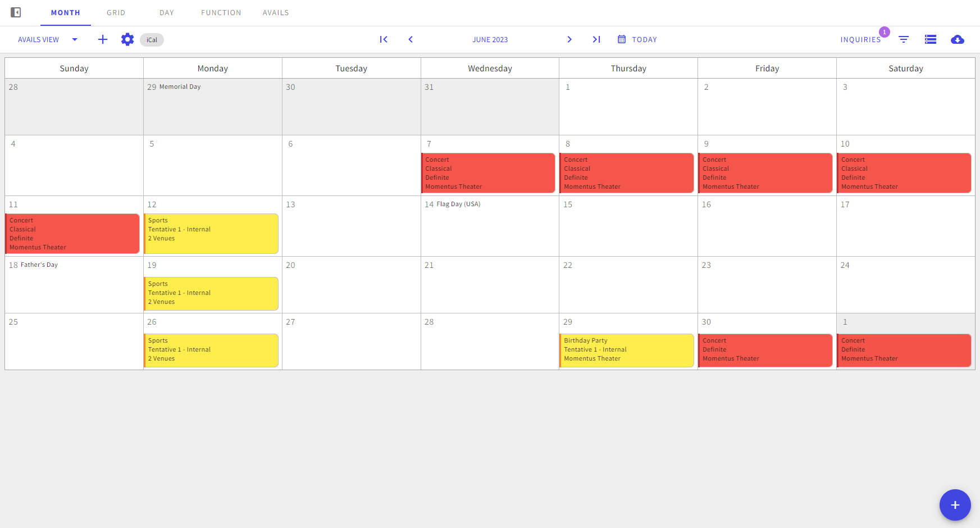Open the Concert event on June 11
The image size is (980, 528).
pos(72,234)
